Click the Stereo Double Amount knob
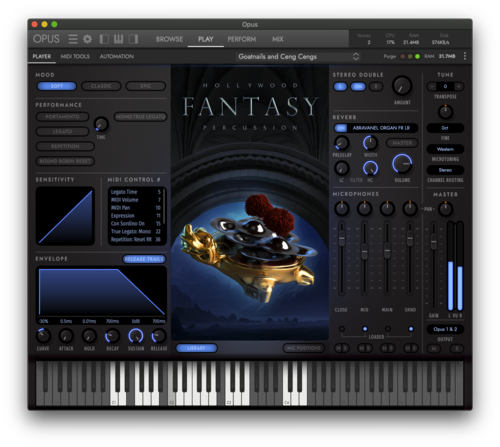 pyautogui.click(x=402, y=86)
